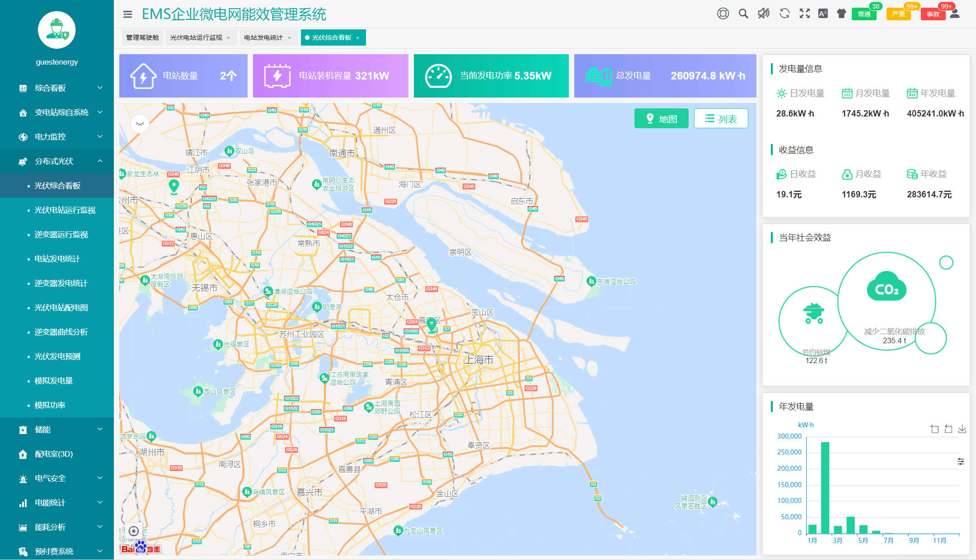Enter fullscreen mode with the expand icon
This screenshot has height=560, width=976.
804,14
